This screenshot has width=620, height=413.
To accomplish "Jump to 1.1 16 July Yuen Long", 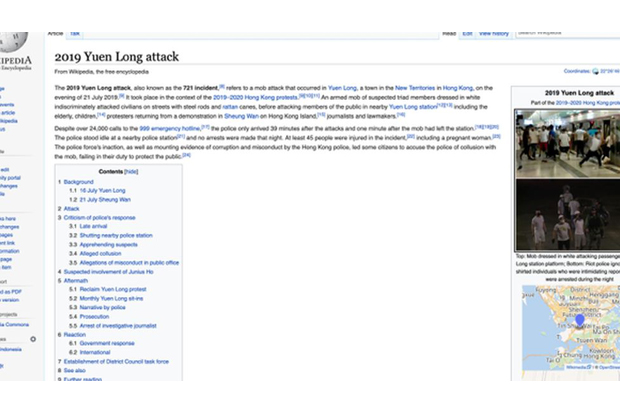I will (102, 191).
